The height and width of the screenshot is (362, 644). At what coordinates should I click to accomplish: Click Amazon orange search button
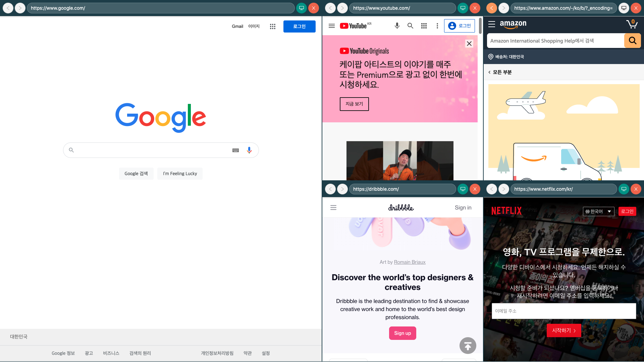633,41
